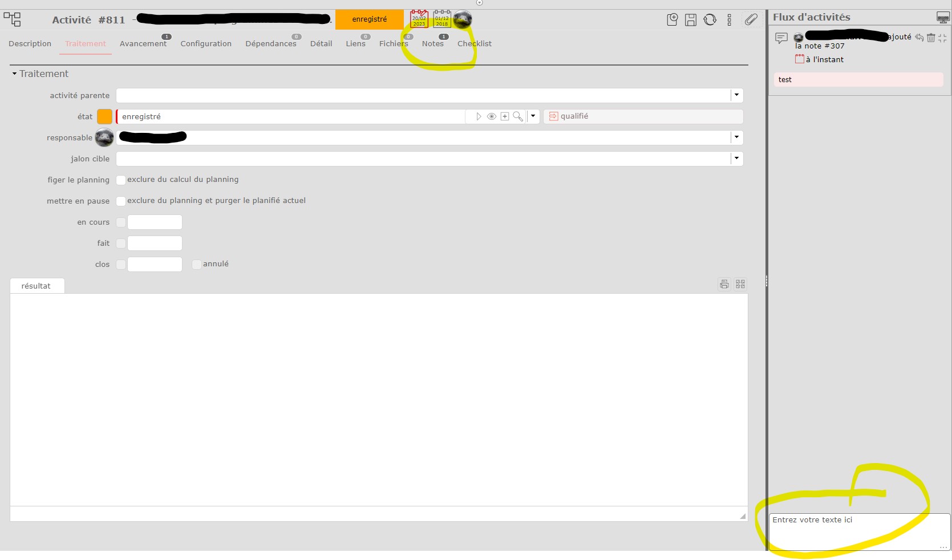
Task: Click the calendar icon dated 01/12/2018
Action: pyautogui.click(x=442, y=19)
